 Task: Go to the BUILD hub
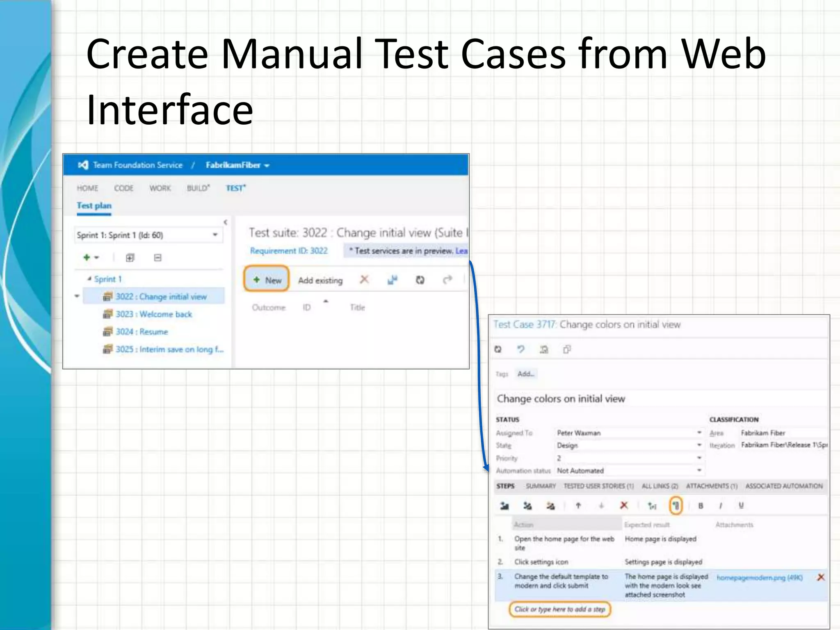199,188
